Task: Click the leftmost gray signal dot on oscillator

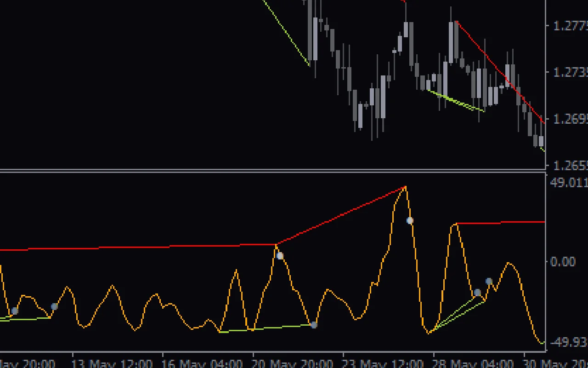Action: (x=15, y=311)
